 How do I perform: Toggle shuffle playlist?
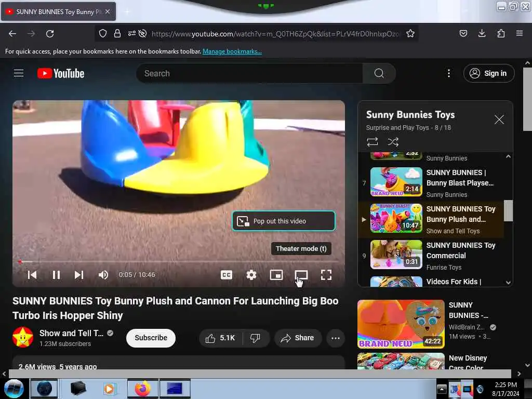pos(393,142)
